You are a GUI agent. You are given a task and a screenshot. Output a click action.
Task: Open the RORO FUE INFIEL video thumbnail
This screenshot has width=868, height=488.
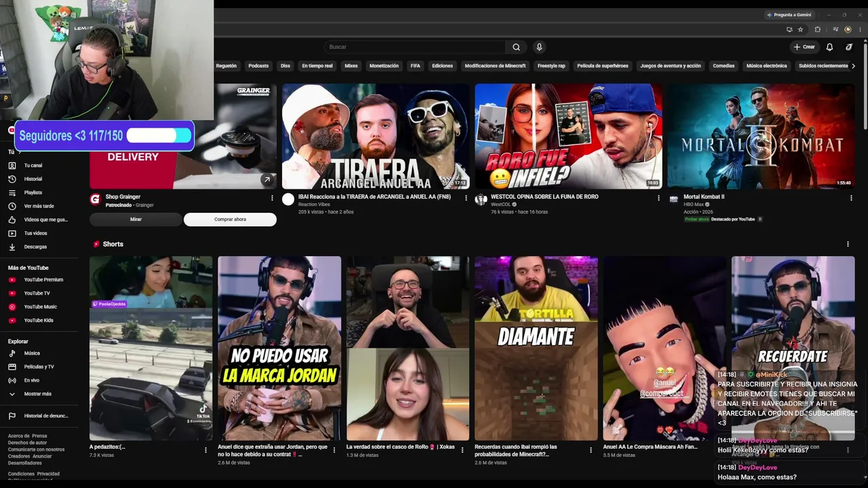pyautogui.click(x=568, y=136)
